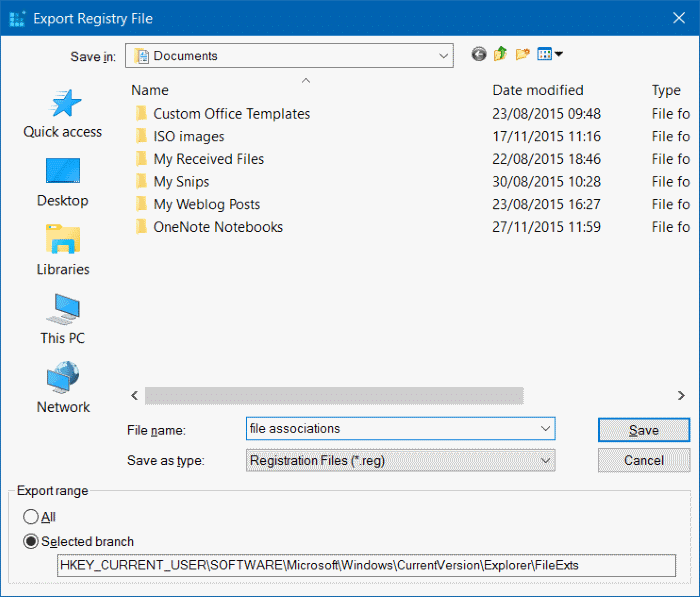Close the Export Registry File dialog
Image resolution: width=700 pixels, height=597 pixels.
tap(679, 18)
